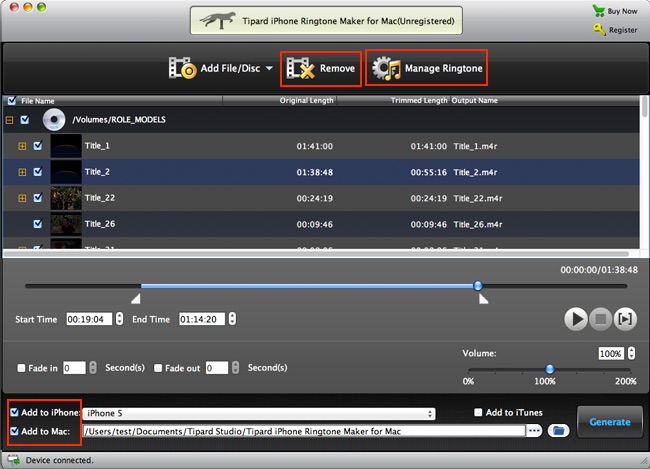Toggle the select-all checkbox beside File Name
This screenshot has height=469, width=650.
(12, 100)
